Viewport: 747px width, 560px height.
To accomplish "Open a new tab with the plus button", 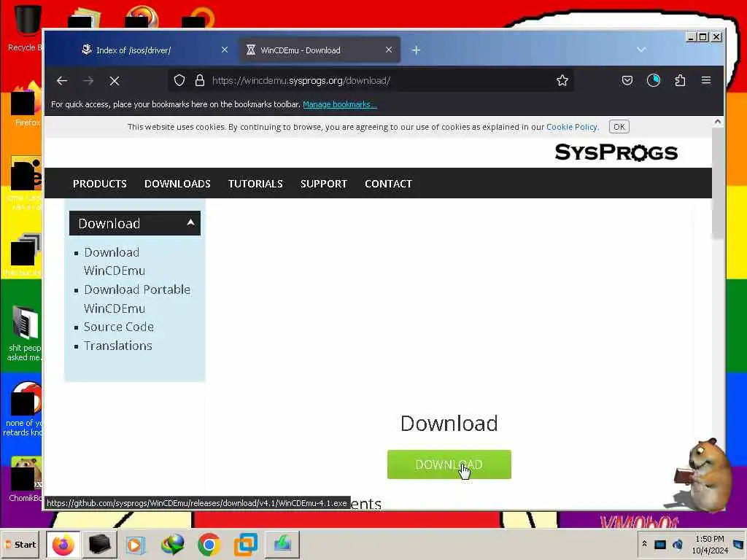I will click(x=416, y=50).
